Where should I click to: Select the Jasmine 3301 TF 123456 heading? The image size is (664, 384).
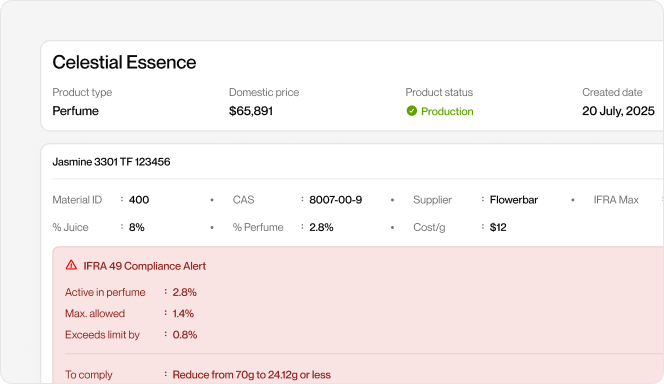pos(111,162)
